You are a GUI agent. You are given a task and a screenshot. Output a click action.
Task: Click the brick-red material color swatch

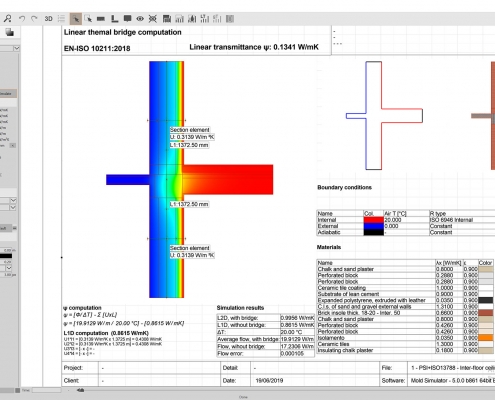tap(486, 313)
